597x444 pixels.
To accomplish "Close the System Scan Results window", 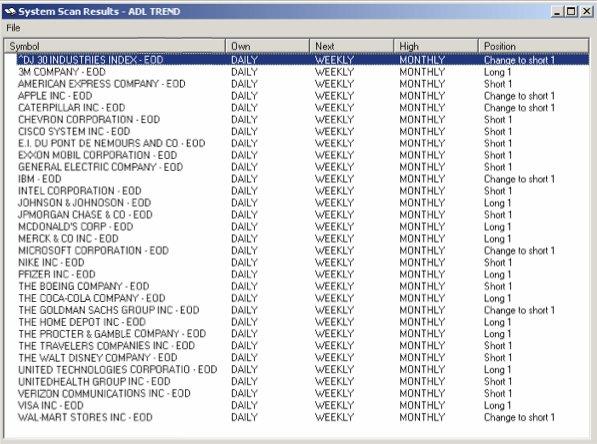I will [586, 11].
